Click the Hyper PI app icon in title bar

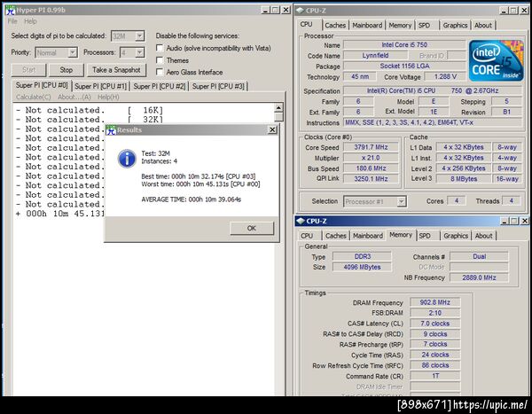click(10, 10)
